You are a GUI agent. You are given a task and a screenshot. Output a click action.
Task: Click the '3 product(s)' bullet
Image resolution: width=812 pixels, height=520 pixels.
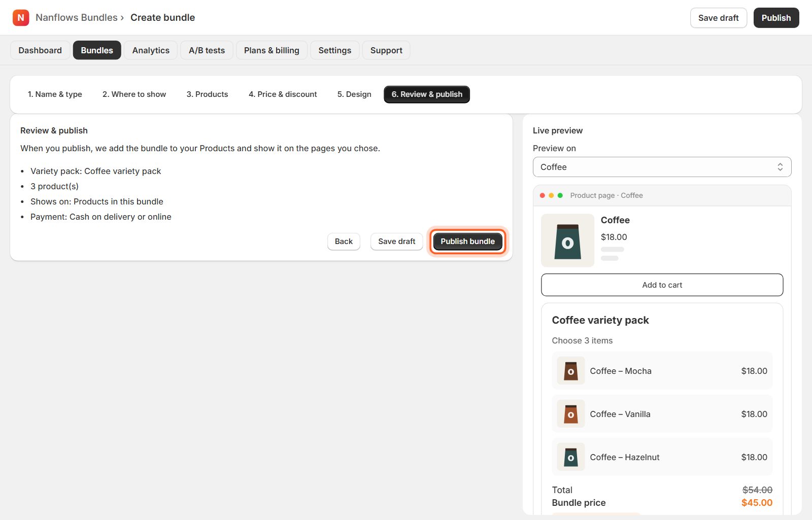point(54,186)
